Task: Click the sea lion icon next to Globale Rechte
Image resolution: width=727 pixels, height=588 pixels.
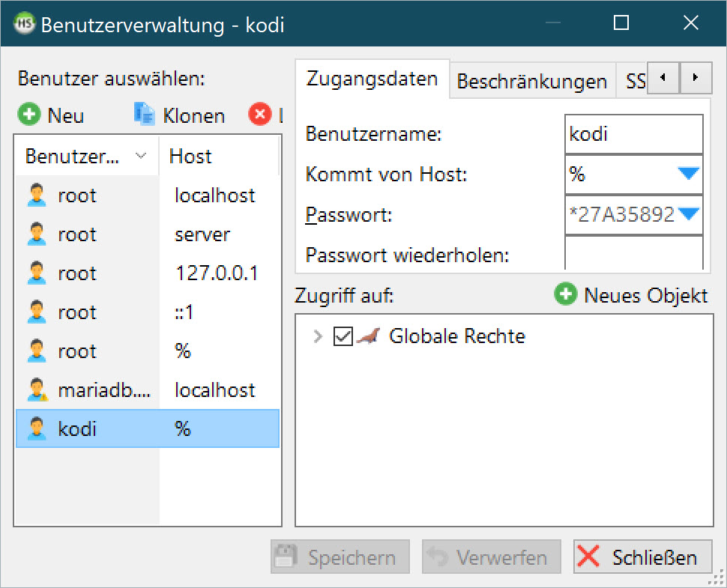Action: (x=369, y=336)
